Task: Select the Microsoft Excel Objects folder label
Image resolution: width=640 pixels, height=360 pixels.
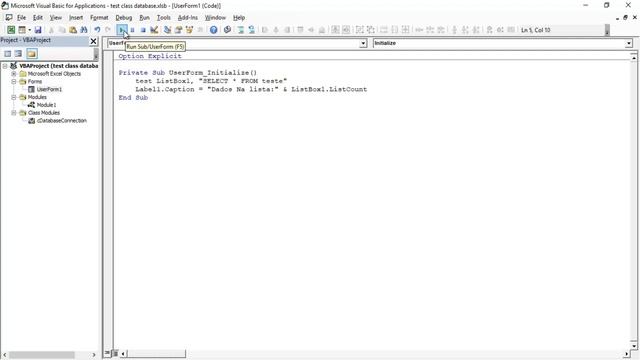Action: (x=54, y=74)
